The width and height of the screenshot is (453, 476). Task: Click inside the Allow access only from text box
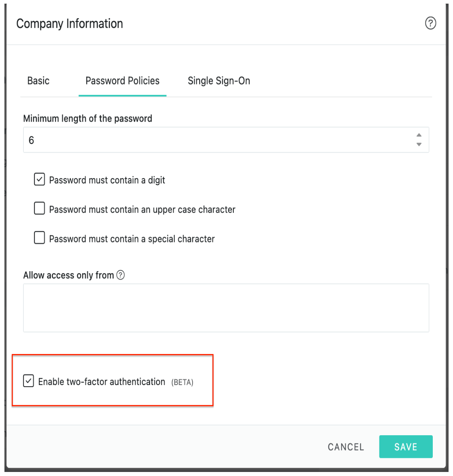[226, 308]
